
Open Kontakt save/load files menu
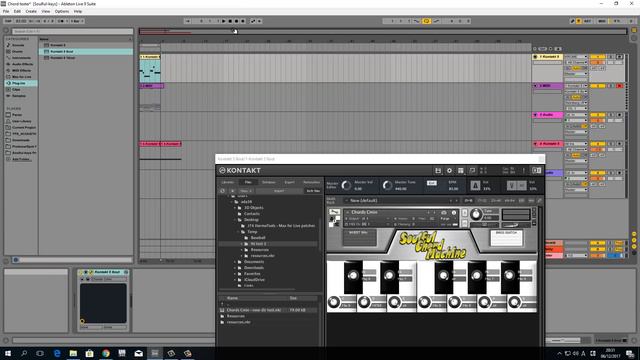click(438, 171)
